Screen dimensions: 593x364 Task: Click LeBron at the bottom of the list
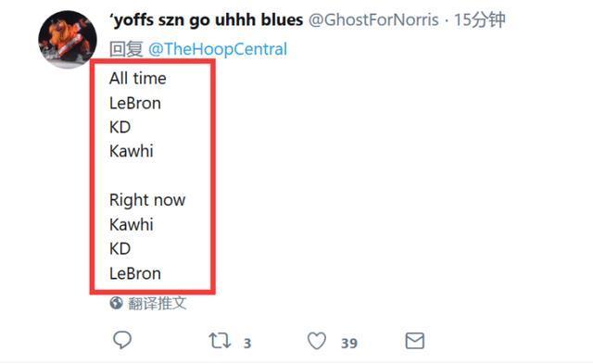click(x=135, y=273)
